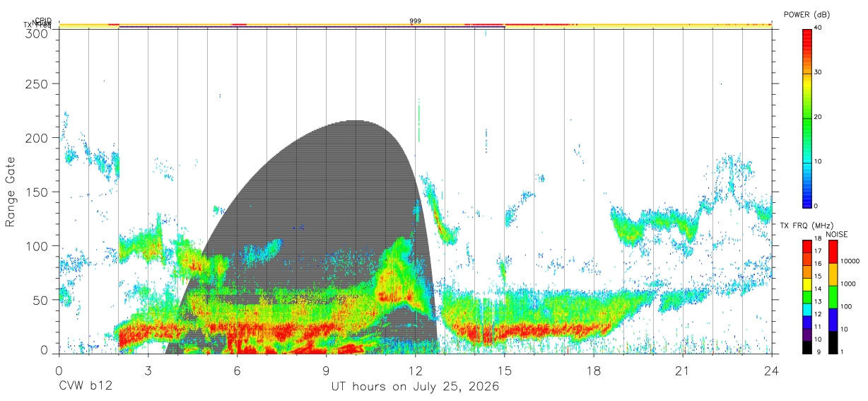Click the POWER (dB) legend title
The height and width of the screenshot is (401, 868).
[808, 15]
